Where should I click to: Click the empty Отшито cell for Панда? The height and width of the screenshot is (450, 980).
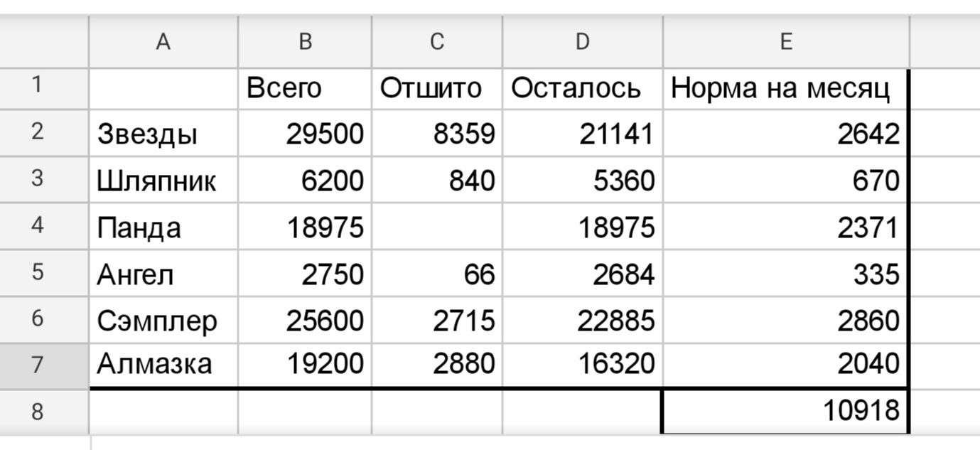[x=436, y=227]
